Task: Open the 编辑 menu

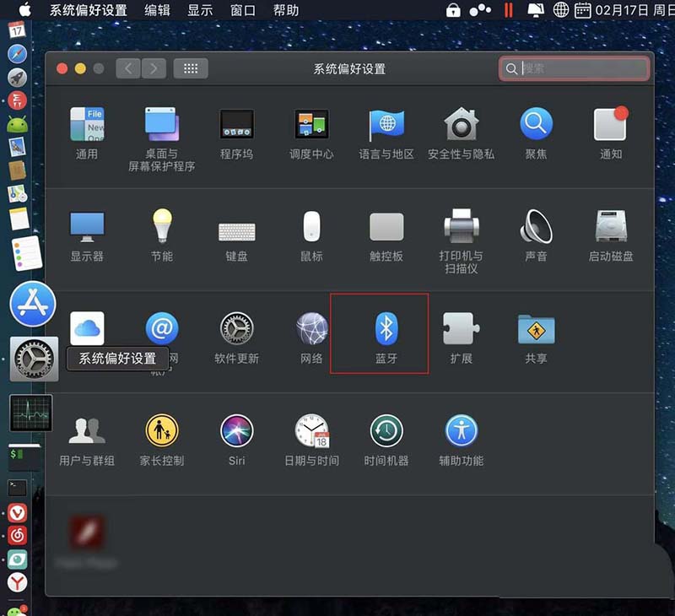Action: tap(157, 10)
